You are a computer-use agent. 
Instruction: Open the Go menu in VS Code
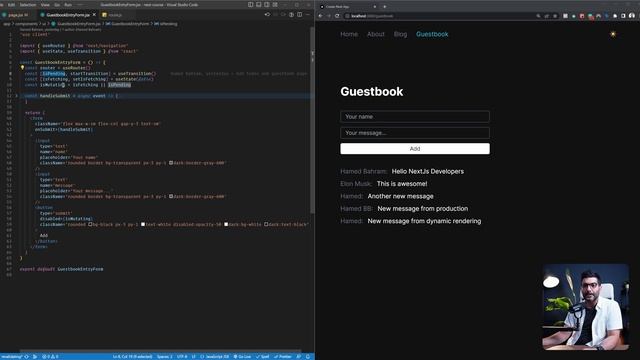click(57, 4)
